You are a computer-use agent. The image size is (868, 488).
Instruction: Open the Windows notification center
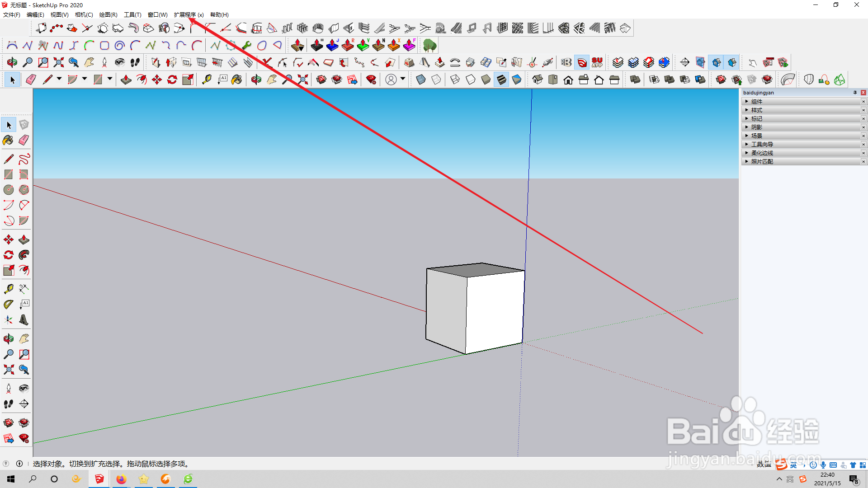click(854, 479)
